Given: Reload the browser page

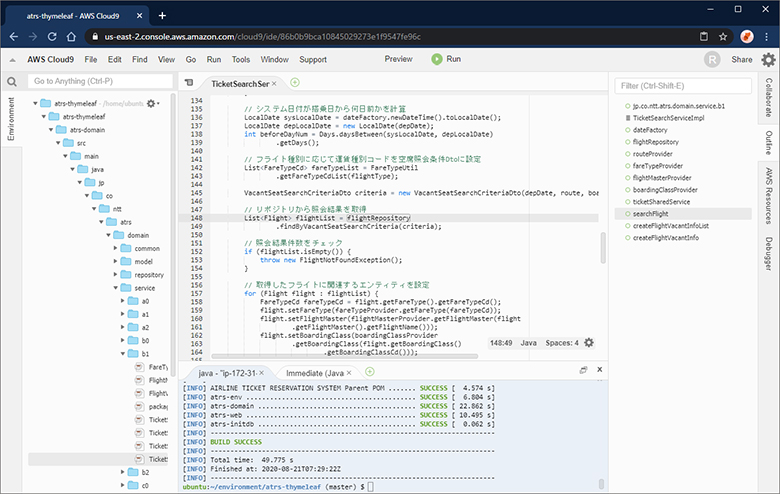Looking at the screenshot, I should (x=52, y=37).
